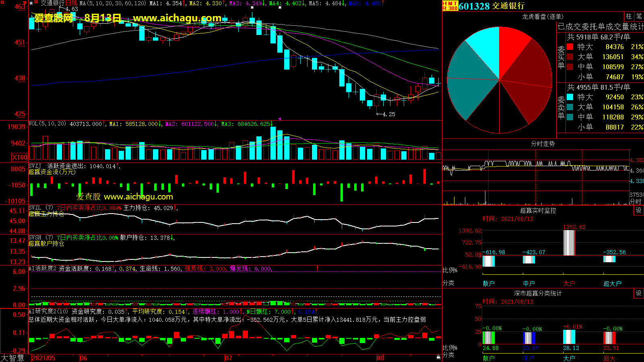Open 设 settings for 超赢实时监控
This screenshot has width=644, height=362.
point(638,210)
